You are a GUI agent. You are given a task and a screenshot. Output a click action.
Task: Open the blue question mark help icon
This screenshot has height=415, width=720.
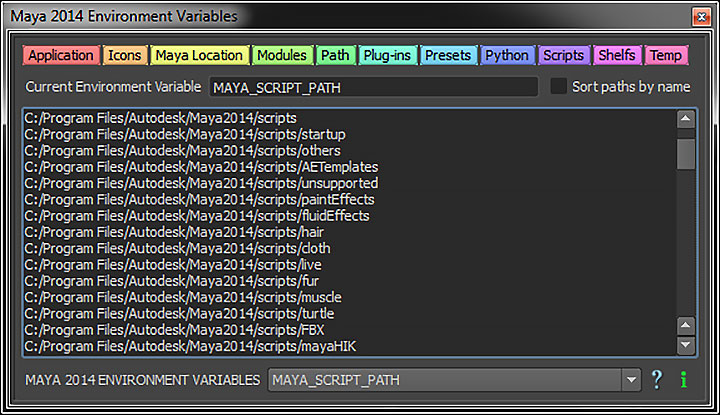[x=657, y=380]
